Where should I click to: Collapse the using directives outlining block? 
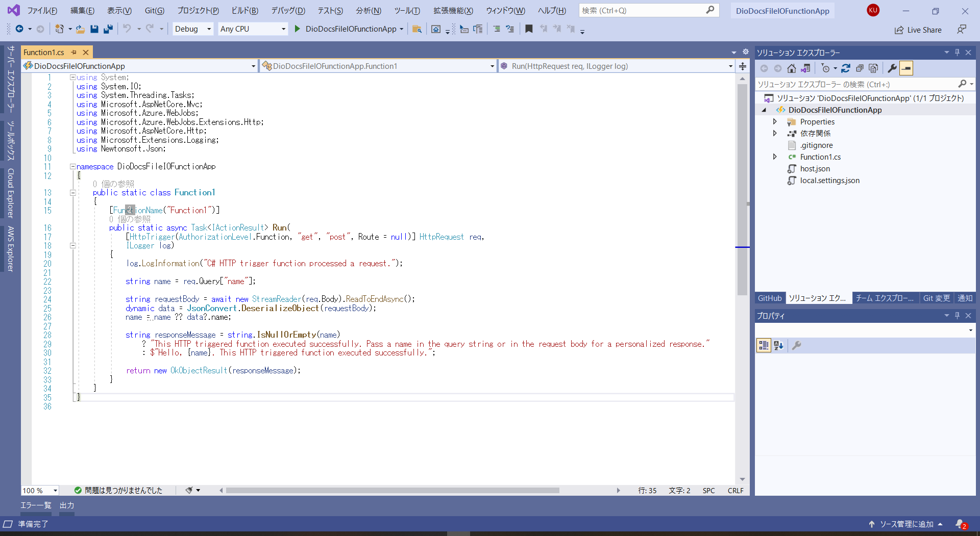click(x=72, y=78)
